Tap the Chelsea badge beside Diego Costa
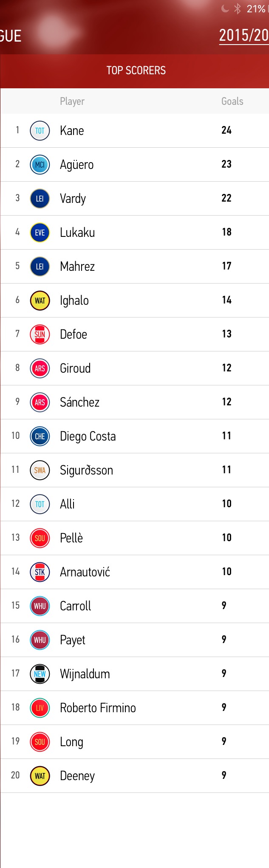269x868 pixels. [x=40, y=436]
